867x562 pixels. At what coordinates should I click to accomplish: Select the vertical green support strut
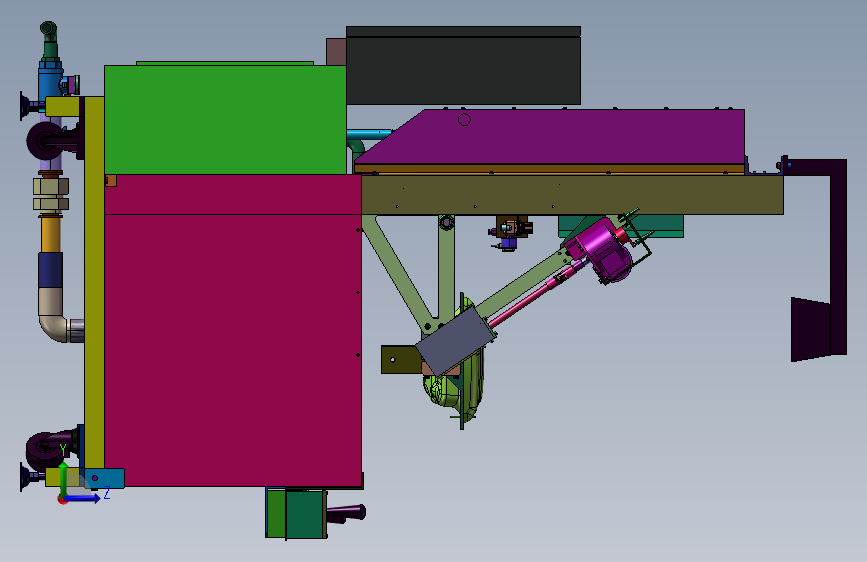pyautogui.click(x=446, y=271)
